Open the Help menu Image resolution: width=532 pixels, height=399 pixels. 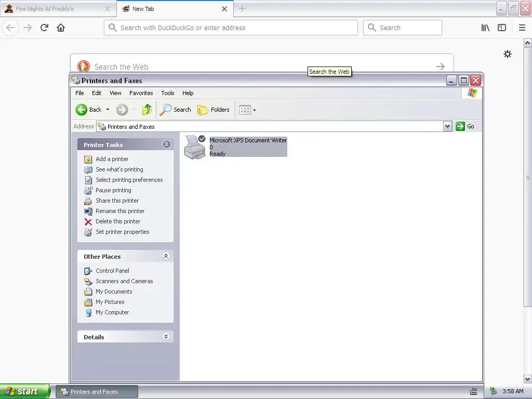point(188,93)
